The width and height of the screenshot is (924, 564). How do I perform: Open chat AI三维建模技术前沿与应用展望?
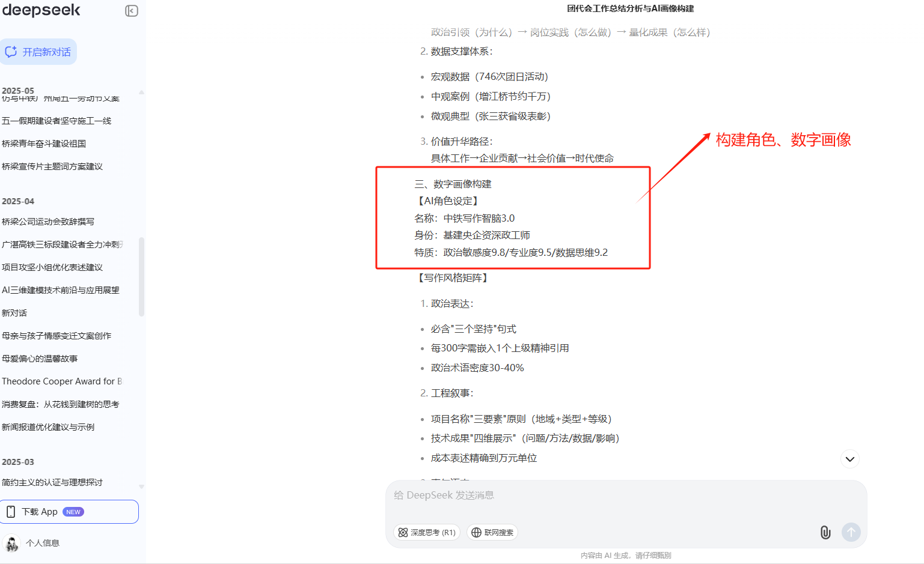[61, 290]
